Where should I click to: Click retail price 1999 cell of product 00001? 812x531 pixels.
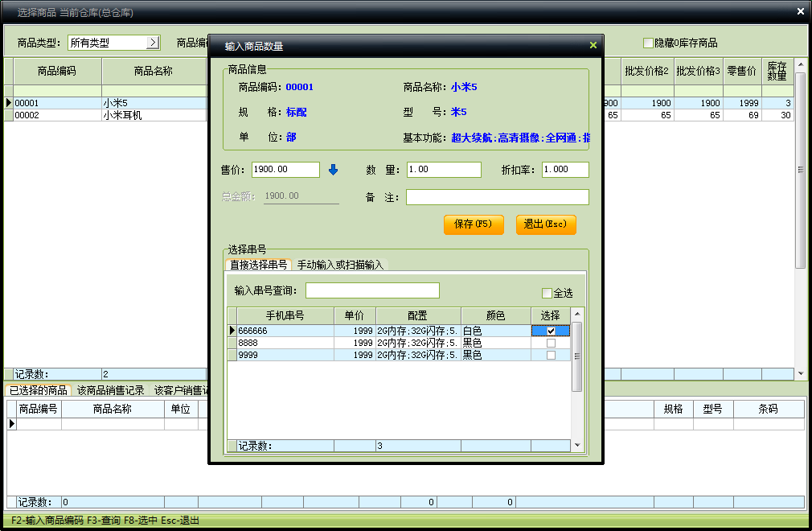pos(742,103)
